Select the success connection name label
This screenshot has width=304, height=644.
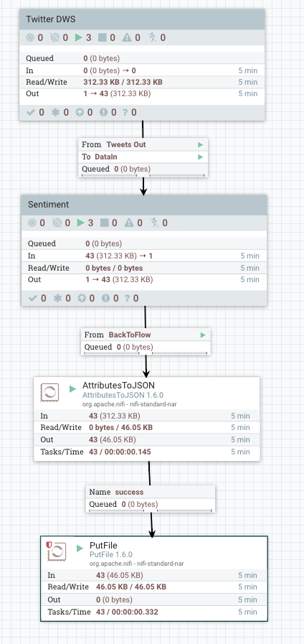(129, 492)
